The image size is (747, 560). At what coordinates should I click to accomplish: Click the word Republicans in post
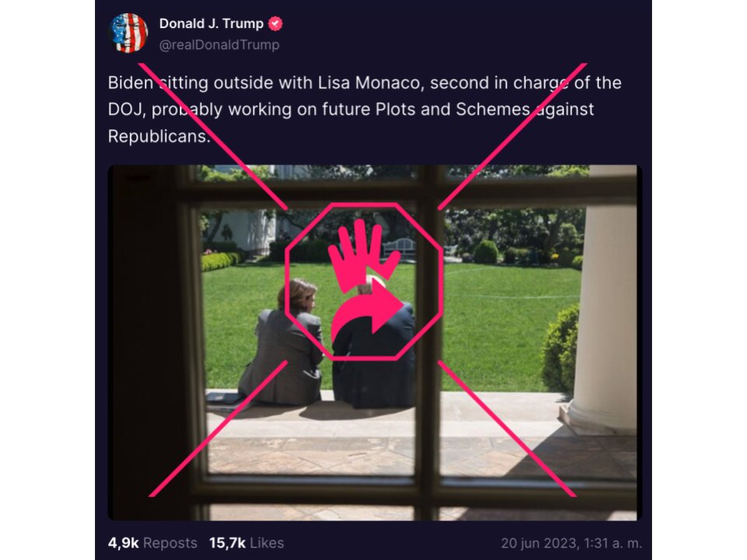(159, 137)
